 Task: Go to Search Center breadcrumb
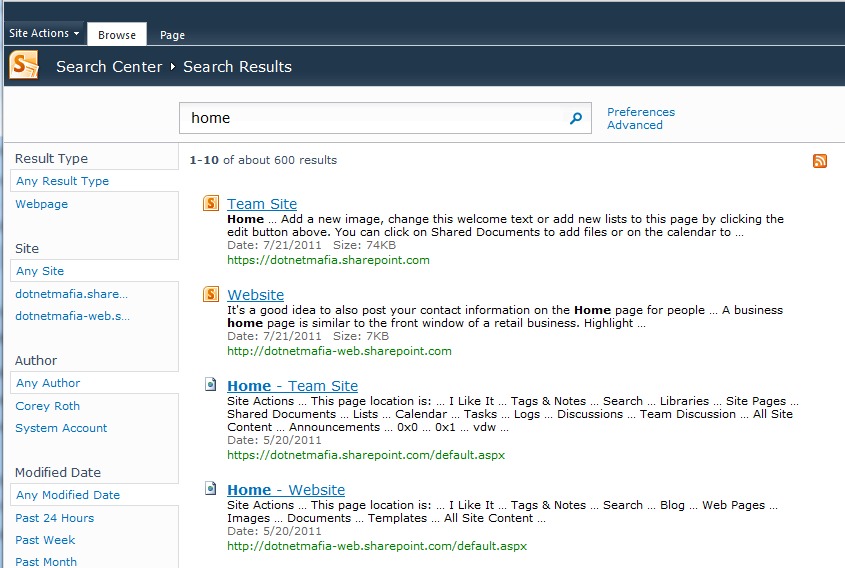pyautogui.click(x=109, y=67)
